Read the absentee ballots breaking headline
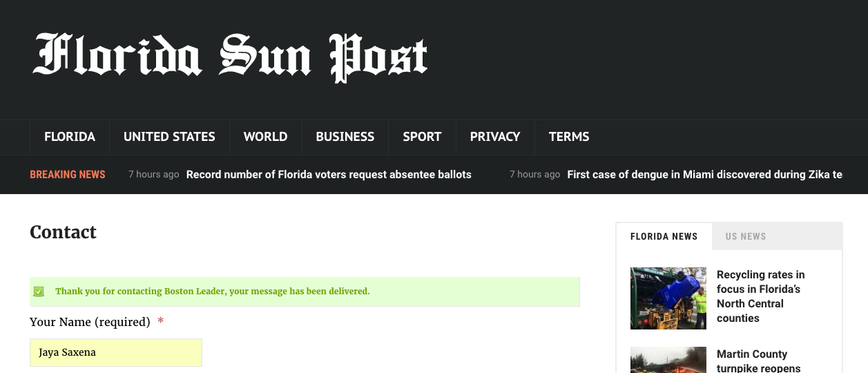This screenshot has height=373, width=868. (329, 175)
